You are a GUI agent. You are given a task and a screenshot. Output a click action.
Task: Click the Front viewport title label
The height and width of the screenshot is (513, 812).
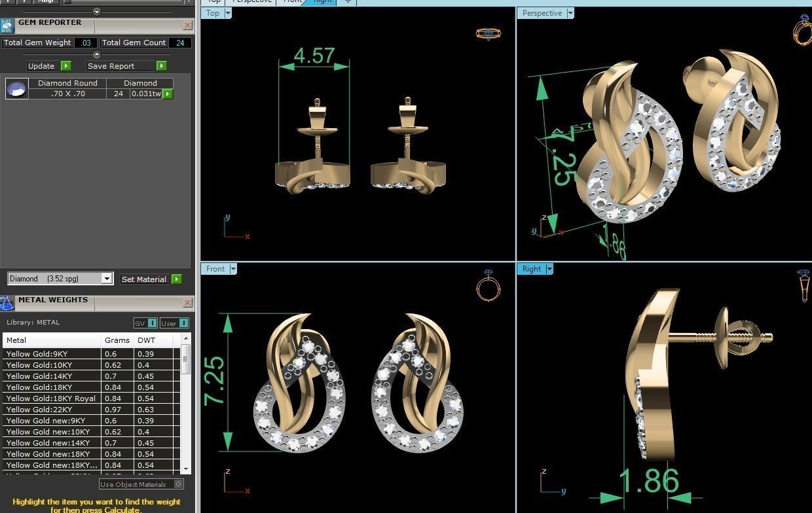click(x=215, y=269)
